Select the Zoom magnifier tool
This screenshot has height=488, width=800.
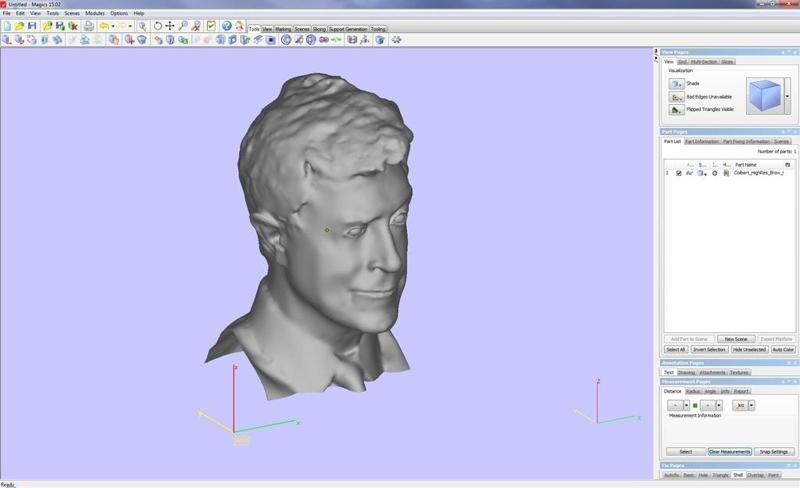coord(183,26)
